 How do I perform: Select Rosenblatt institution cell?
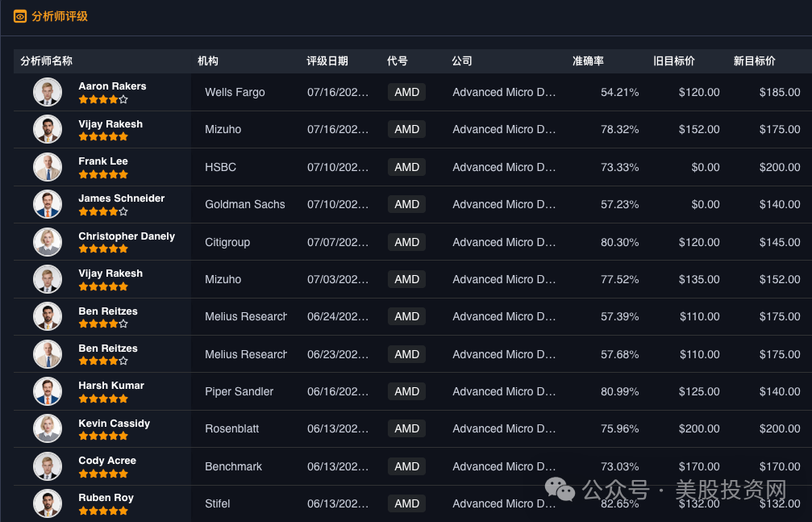pos(232,428)
